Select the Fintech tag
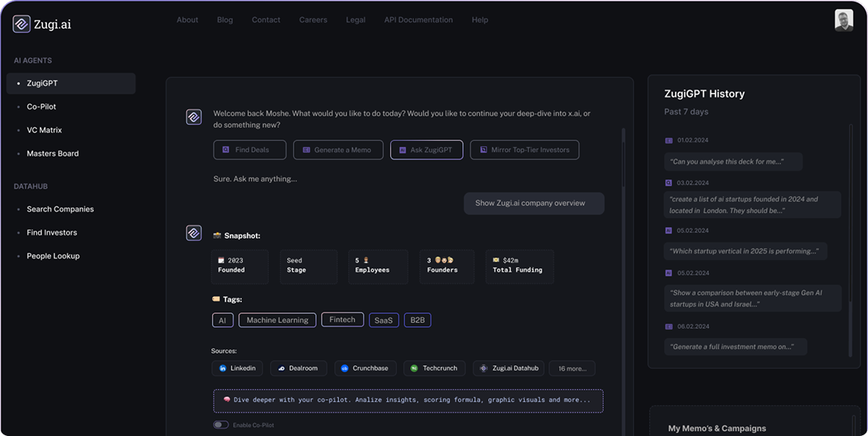 point(342,320)
